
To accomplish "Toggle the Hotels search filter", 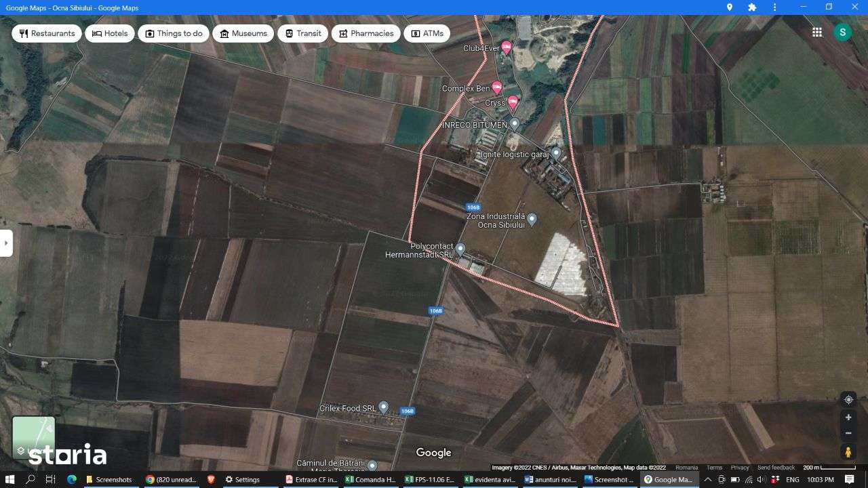I will pyautogui.click(x=110, y=33).
